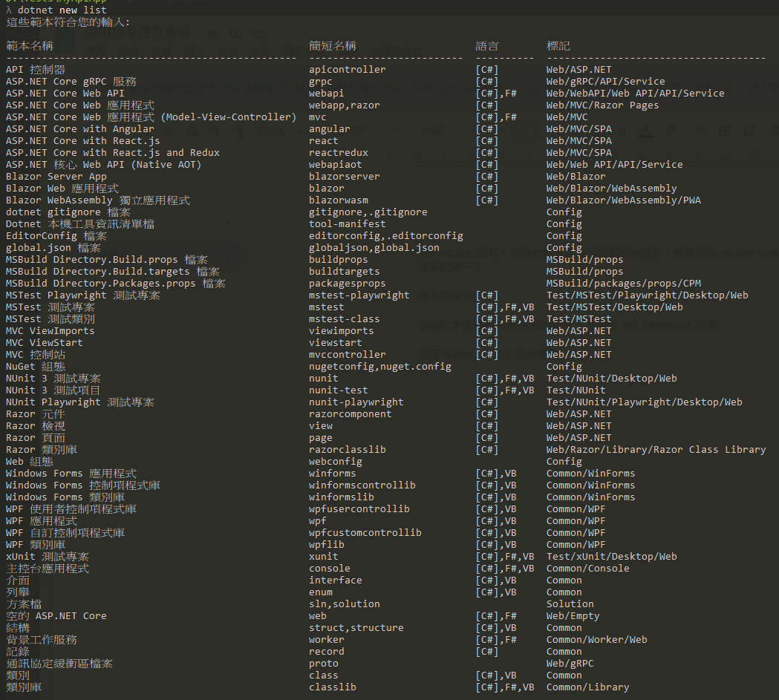This screenshot has width=779, height=700.
Task: Click 'Common/Console' tag text
Action: (x=587, y=569)
